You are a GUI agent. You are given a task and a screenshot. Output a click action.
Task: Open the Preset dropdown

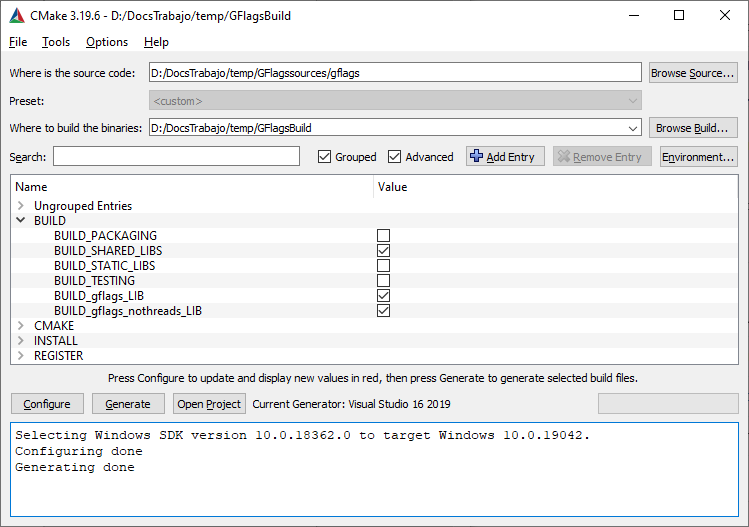[x=395, y=101]
